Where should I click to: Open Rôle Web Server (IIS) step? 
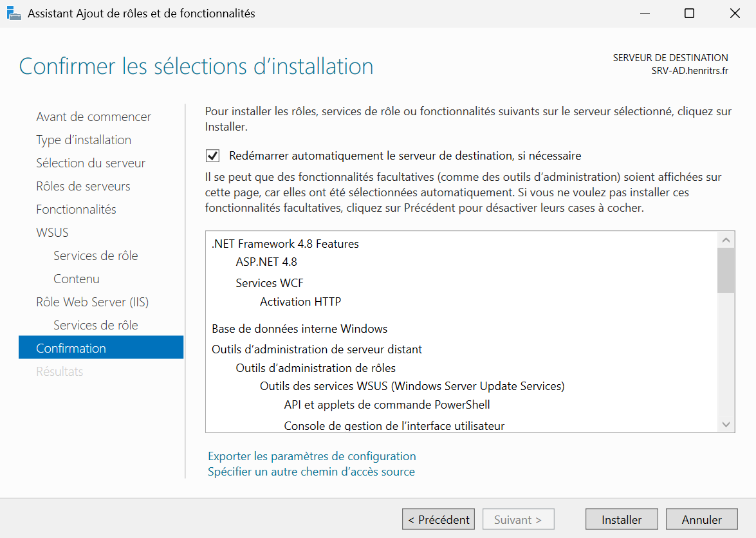[x=93, y=302]
